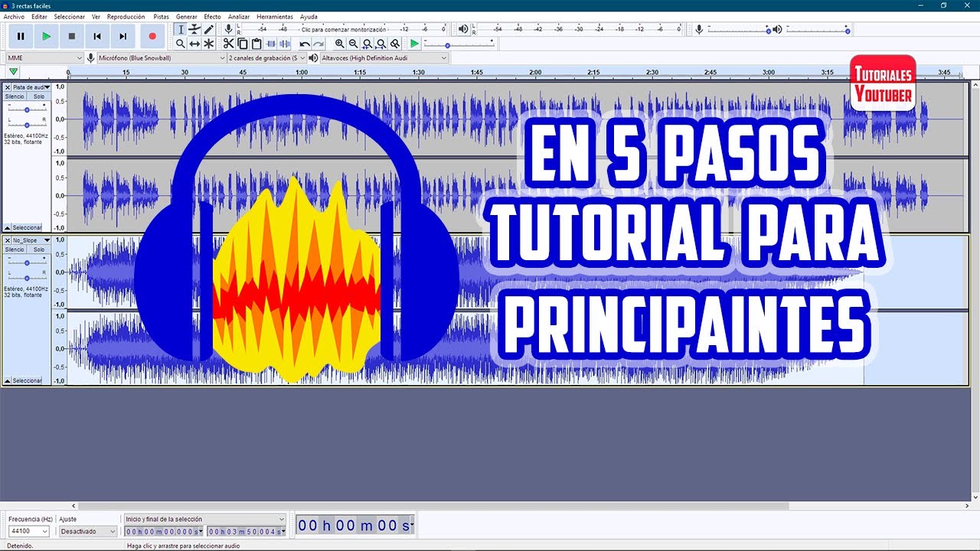
Task: Copy selection using the Copy icon
Action: 243,44
